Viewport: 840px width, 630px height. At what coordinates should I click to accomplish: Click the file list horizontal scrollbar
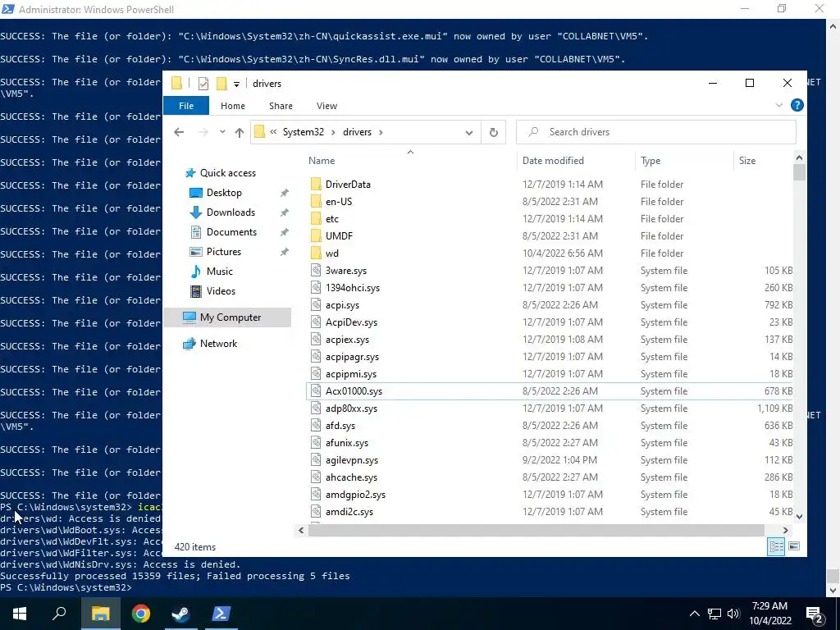(x=536, y=530)
